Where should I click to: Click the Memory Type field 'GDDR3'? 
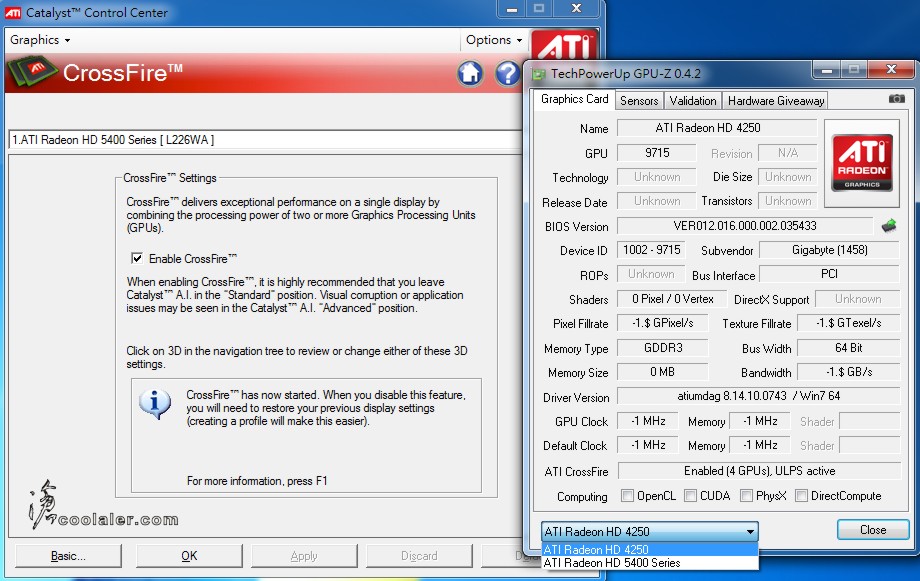(663, 348)
